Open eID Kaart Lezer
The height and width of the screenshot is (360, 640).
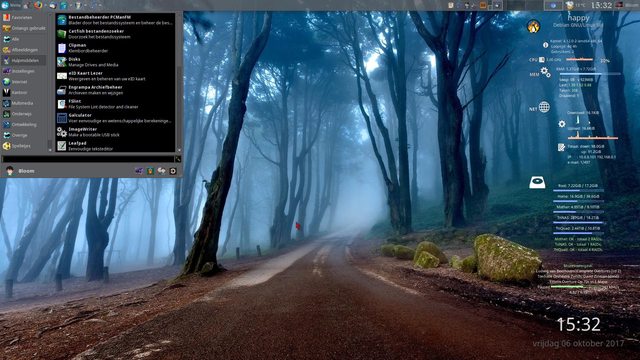click(116, 76)
